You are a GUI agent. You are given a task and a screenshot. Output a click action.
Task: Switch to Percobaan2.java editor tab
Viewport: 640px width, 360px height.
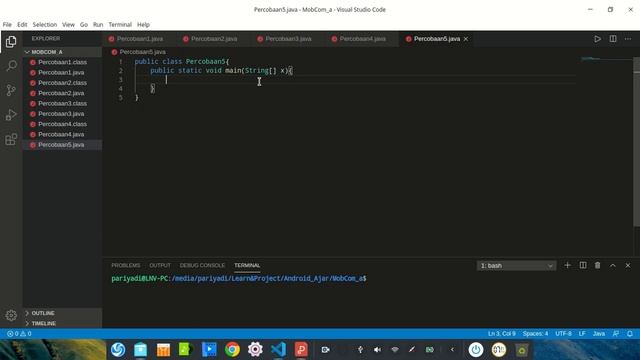(x=214, y=39)
